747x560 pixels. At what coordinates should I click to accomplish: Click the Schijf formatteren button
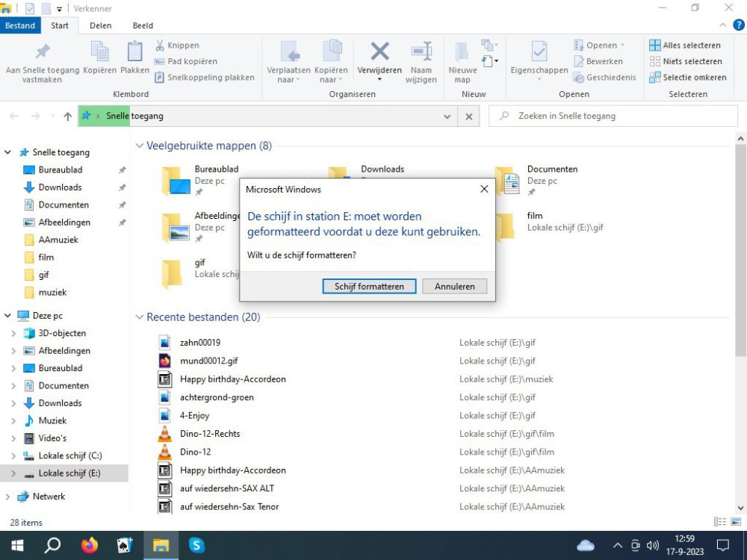pyautogui.click(x=369, y=287)
